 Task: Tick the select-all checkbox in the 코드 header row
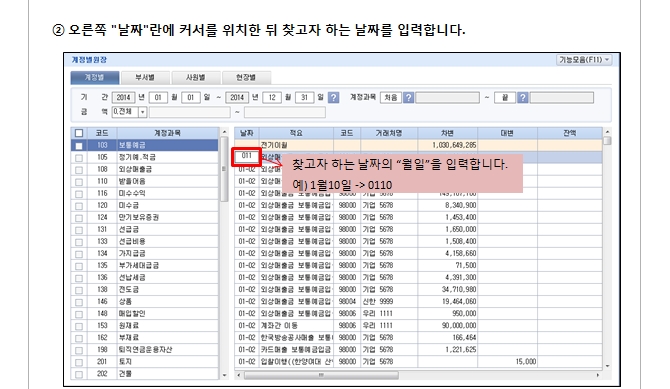pos(79,133)
